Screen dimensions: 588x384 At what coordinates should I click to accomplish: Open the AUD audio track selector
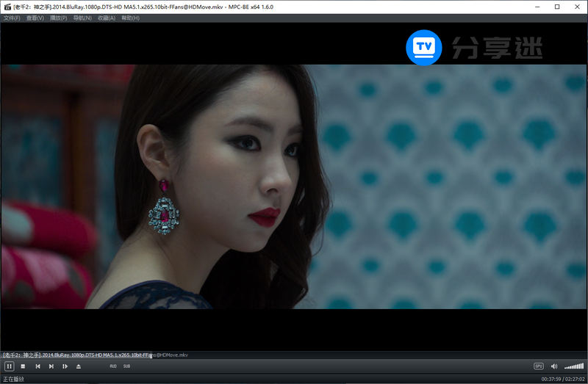(x=113, y=366)
